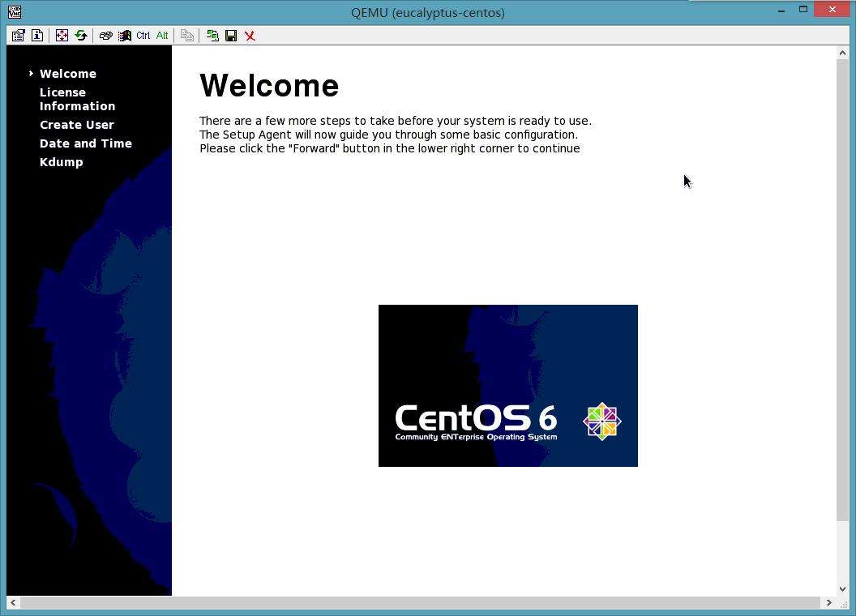
Task: Toggle the Ctrl key button
Action: (x=143, y=36)
